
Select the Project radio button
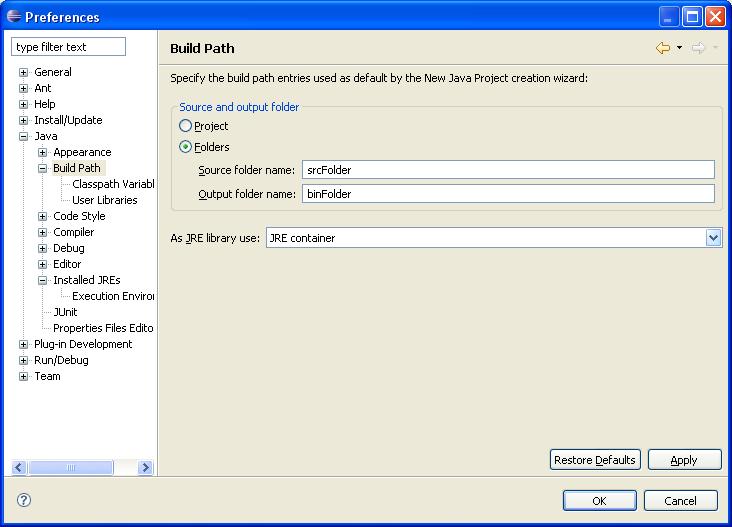[185, 126]
